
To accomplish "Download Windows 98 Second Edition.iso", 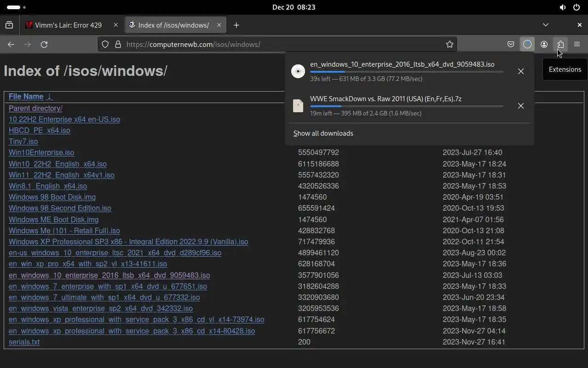I will [60, 208].
